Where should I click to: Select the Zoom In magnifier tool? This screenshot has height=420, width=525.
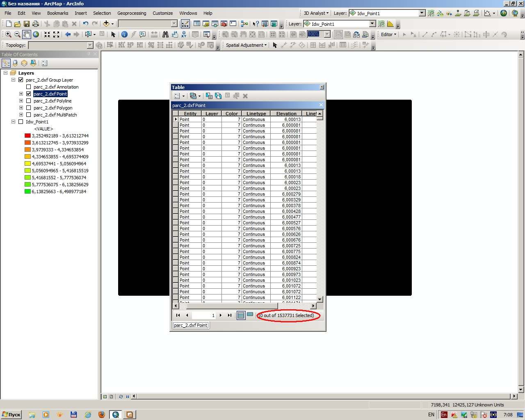(8, 34)
